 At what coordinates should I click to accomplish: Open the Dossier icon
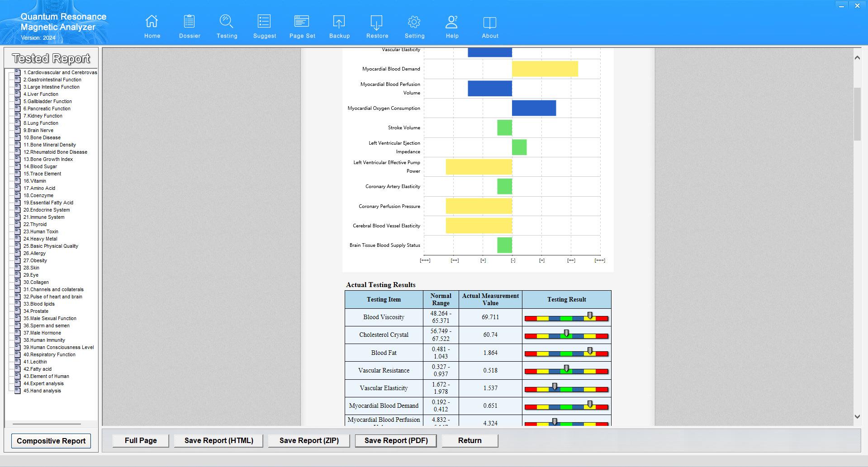(189, 21)
